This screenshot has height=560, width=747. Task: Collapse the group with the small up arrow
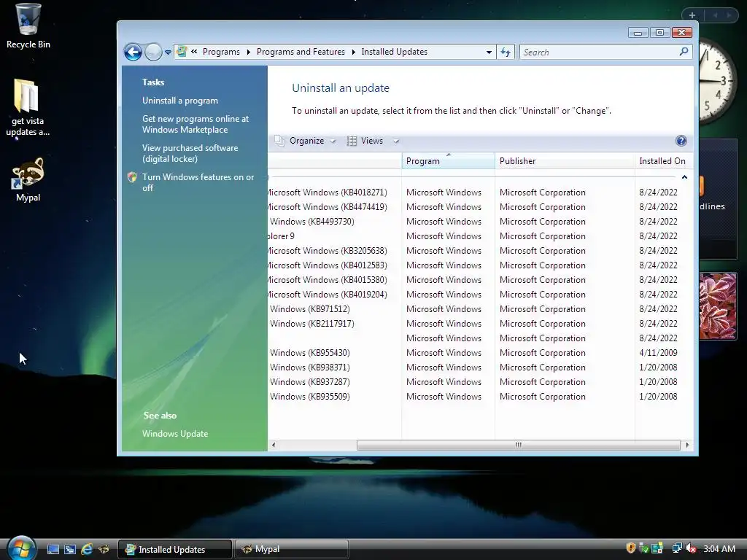coord(684,177)
